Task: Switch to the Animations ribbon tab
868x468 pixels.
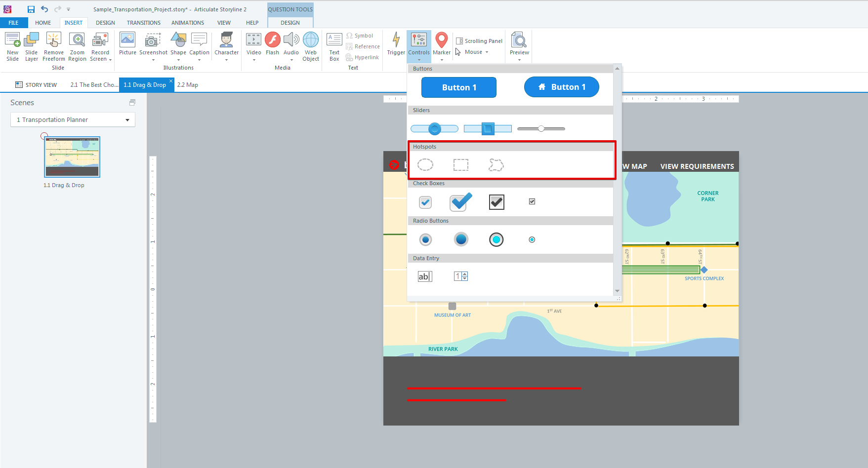Action: coord(187,23)
